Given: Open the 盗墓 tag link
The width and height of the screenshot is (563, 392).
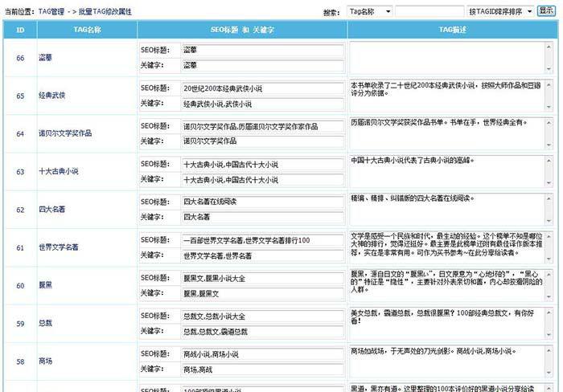Looking at the screenshot, I should (x=45, y=57).
